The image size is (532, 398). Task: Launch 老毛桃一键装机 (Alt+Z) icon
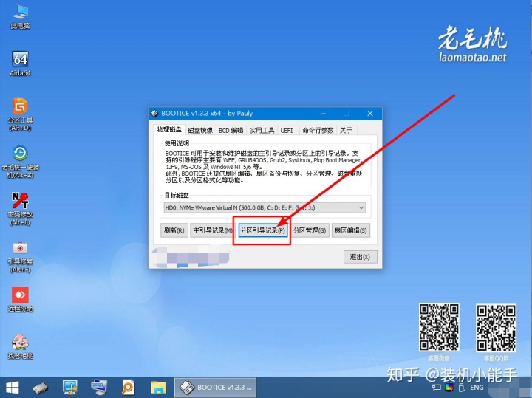(20, 162)
